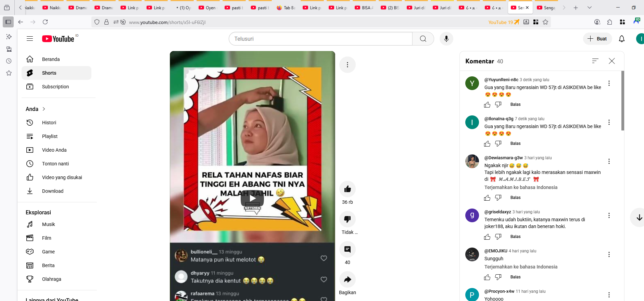644x301 pixels.
Task: Switch to the Oyen browser tab
Action: pos(208,8)
